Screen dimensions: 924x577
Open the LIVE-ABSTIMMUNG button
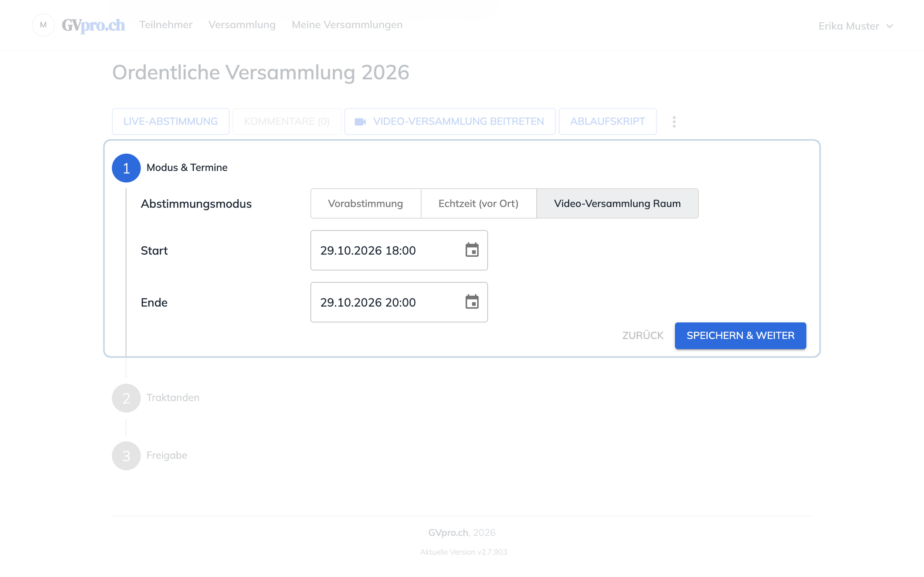(171, 122)
